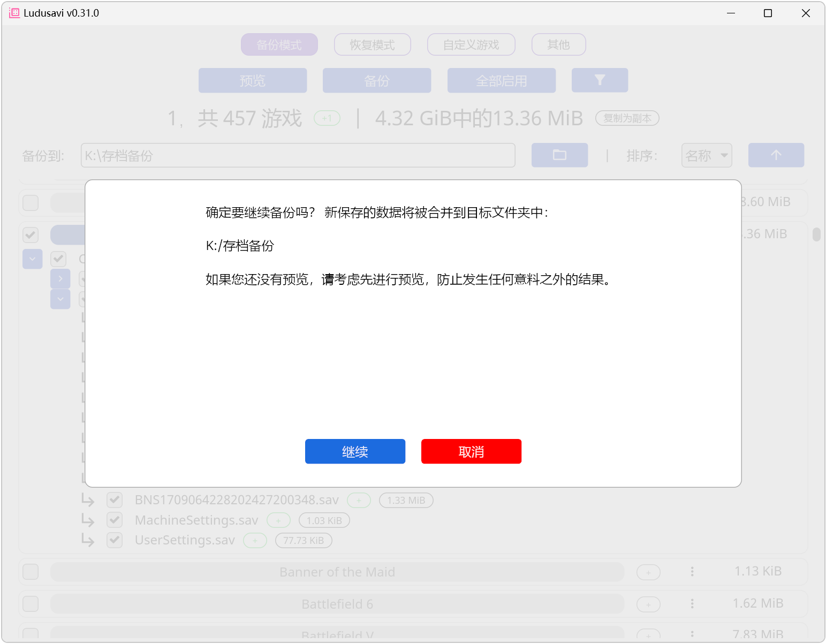Screen dimensions: 826x644
Task: Close the Ludusavi window
Action: (806, 13)
